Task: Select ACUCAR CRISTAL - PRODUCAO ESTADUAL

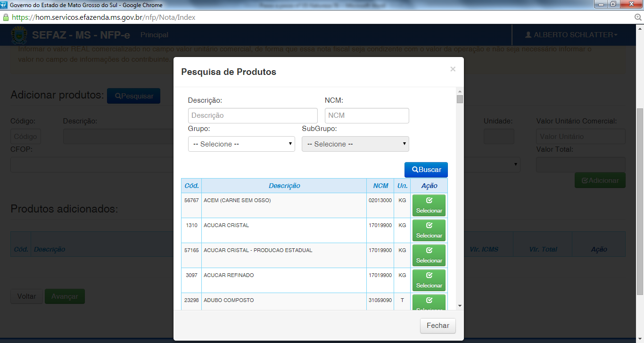Action: point(429,255)
